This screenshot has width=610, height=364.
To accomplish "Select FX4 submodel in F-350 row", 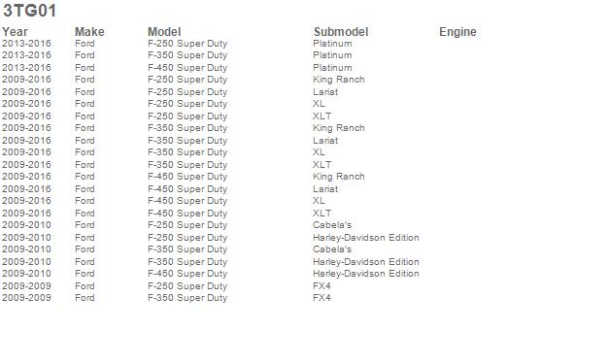I will pos(322,298).
